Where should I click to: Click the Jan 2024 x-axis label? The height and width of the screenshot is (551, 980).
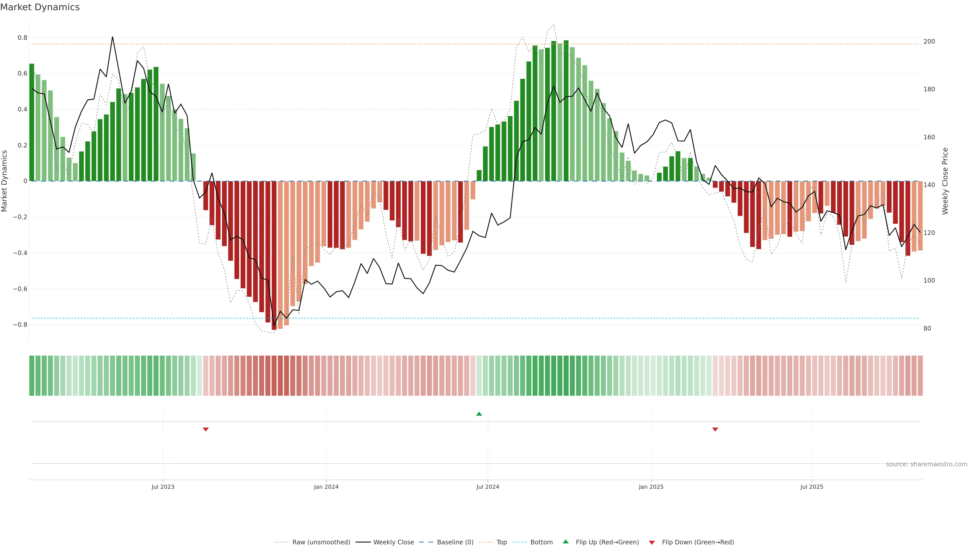326,487
